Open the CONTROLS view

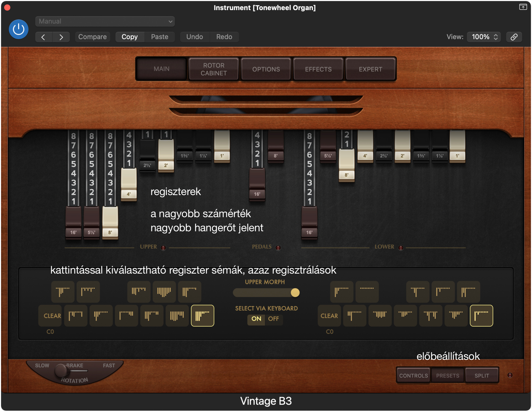(413, 376)
